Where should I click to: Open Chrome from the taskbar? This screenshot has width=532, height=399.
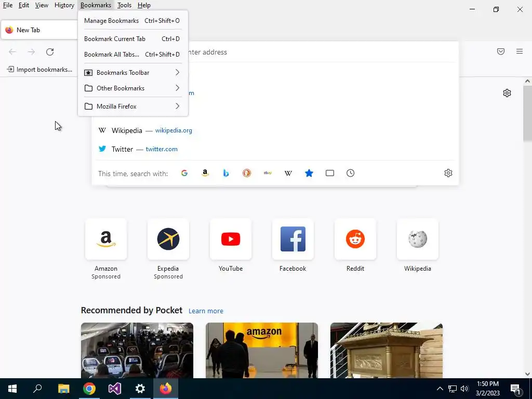(x=89, y=389)
